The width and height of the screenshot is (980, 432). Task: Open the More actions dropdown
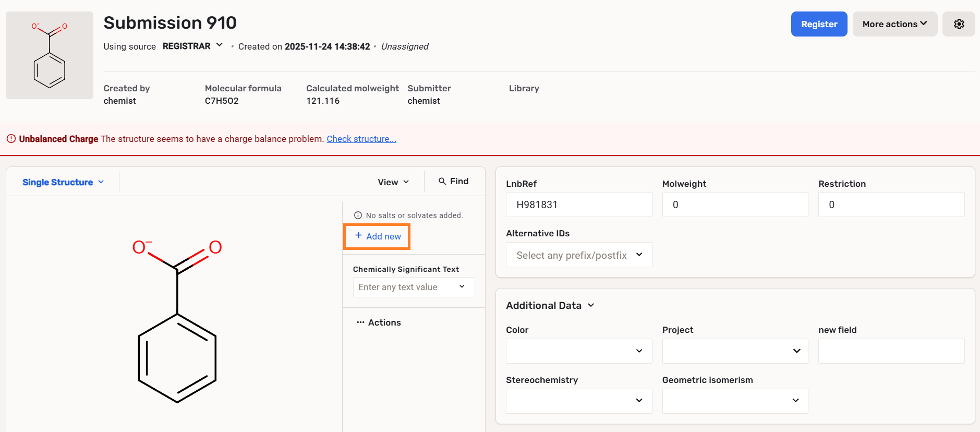click(x=894, y=24)
